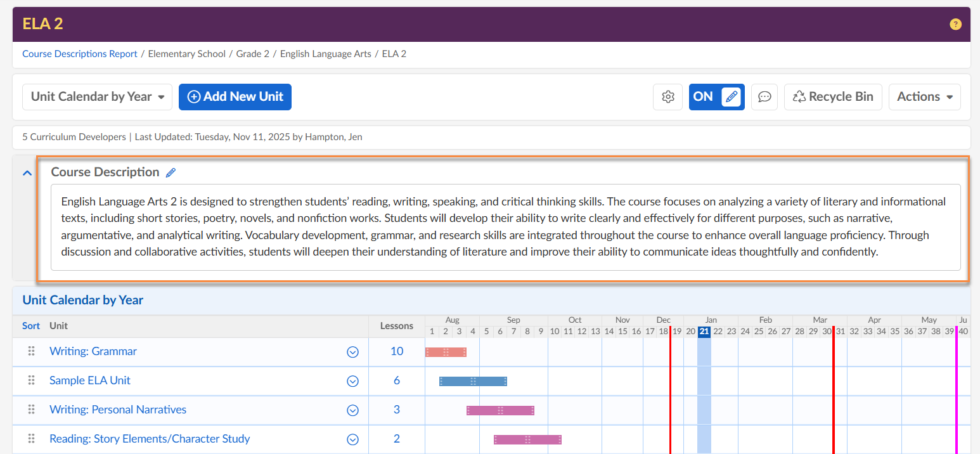
Task: Go to Course Descriptions Report breadcrumb
Action: click(80, 54)
